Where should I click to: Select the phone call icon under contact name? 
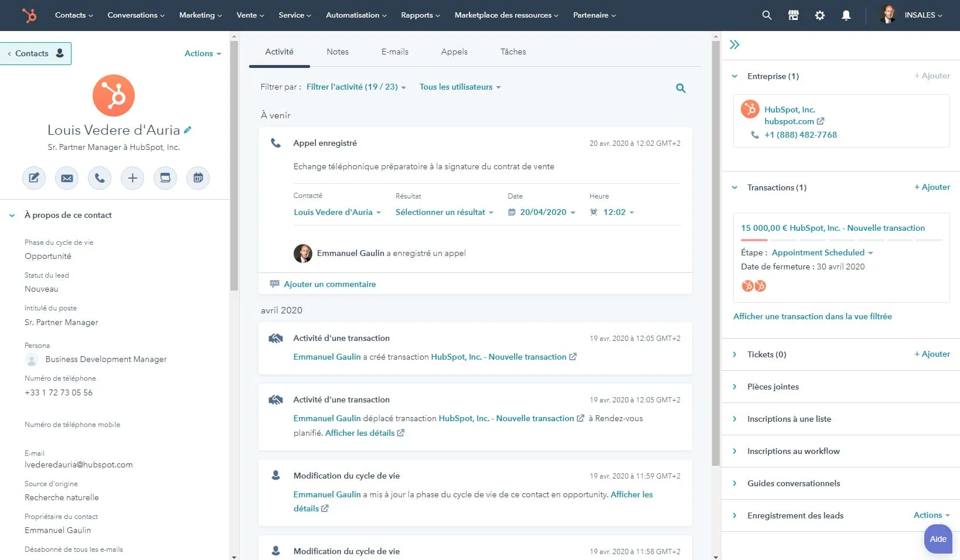(99, 178)
